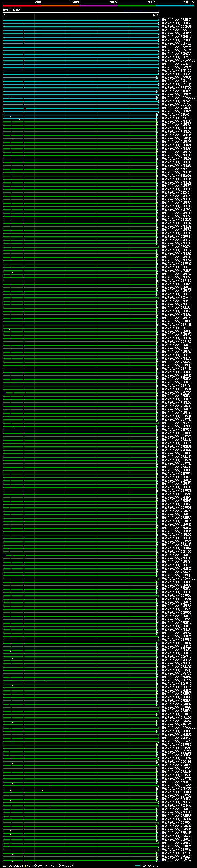Select the UniRef100_A0FL82 label
Viewport: 197px width, 868px height.
tap(176, 125)
